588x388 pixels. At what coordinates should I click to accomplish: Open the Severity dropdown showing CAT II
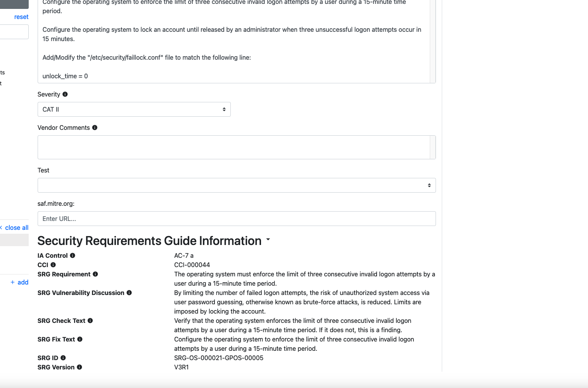pos(134,109)
